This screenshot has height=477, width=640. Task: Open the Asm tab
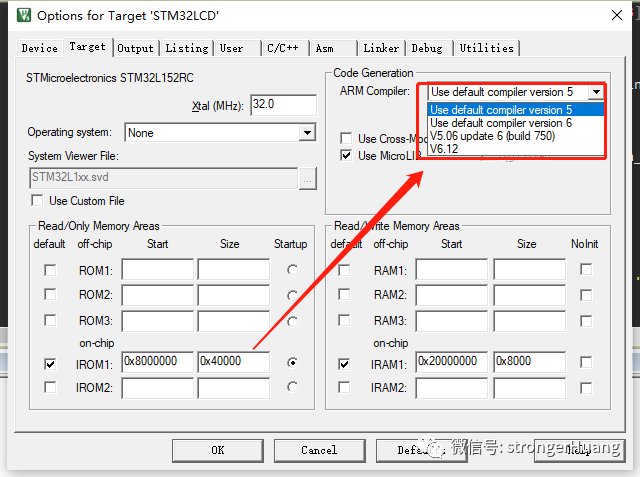pyautogui.click(x=333, y=48)
